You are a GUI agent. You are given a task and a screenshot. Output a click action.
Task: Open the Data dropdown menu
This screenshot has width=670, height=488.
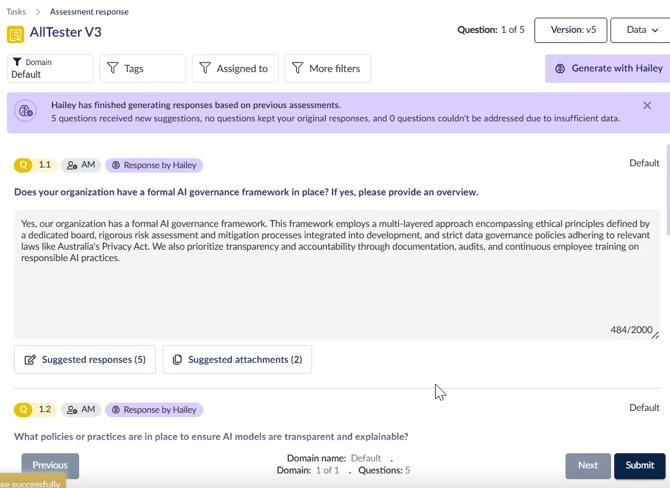pos(641,30)
